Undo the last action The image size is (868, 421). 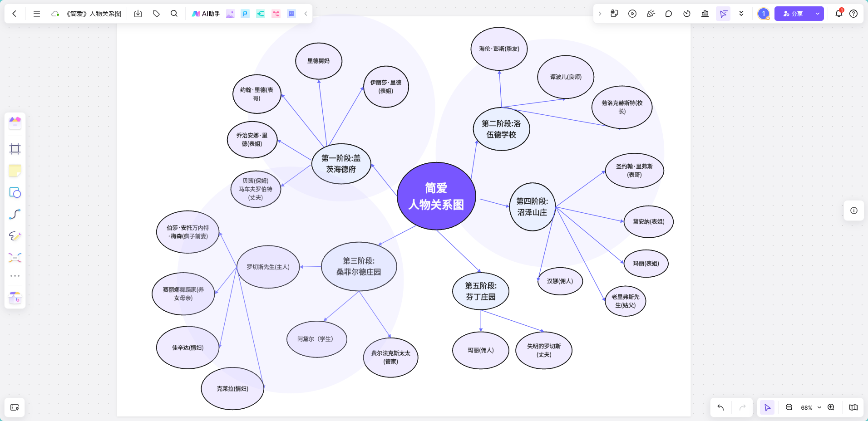720,407
